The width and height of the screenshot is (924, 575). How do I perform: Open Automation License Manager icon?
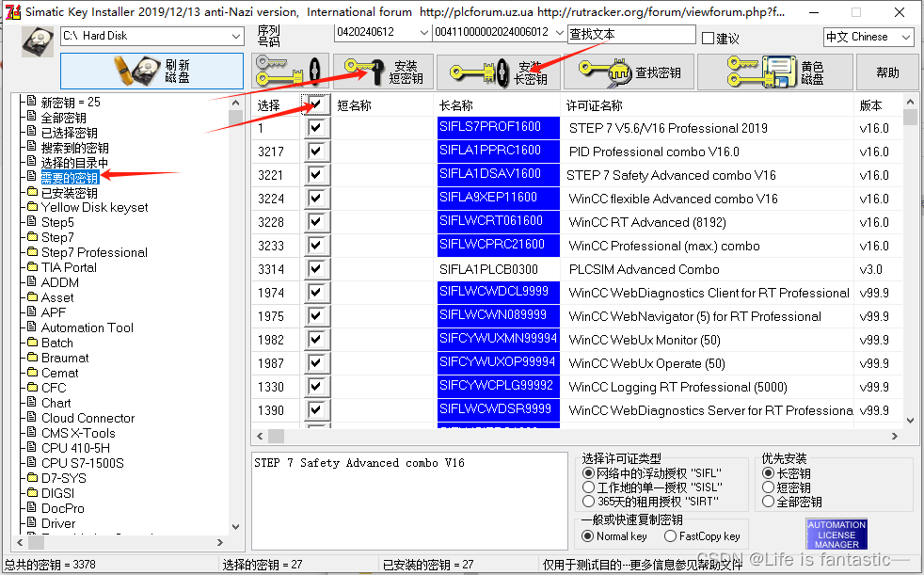click(x=836, y=534)
